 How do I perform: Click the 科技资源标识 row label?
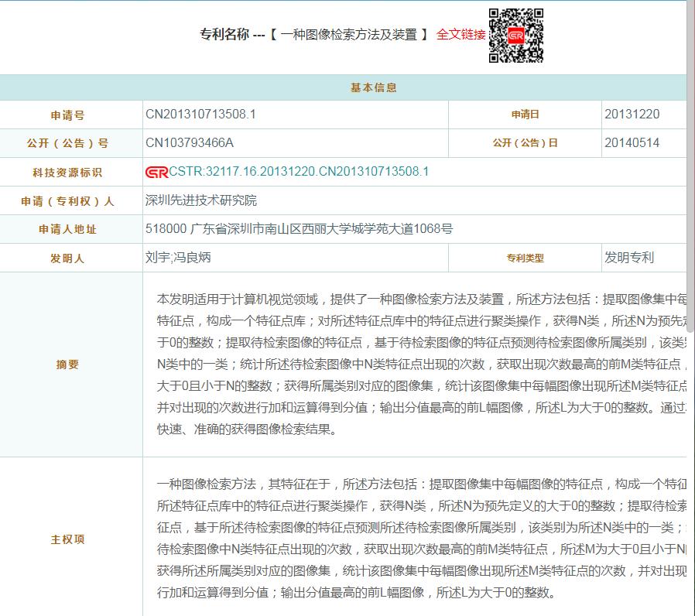[x=67, y=173]
